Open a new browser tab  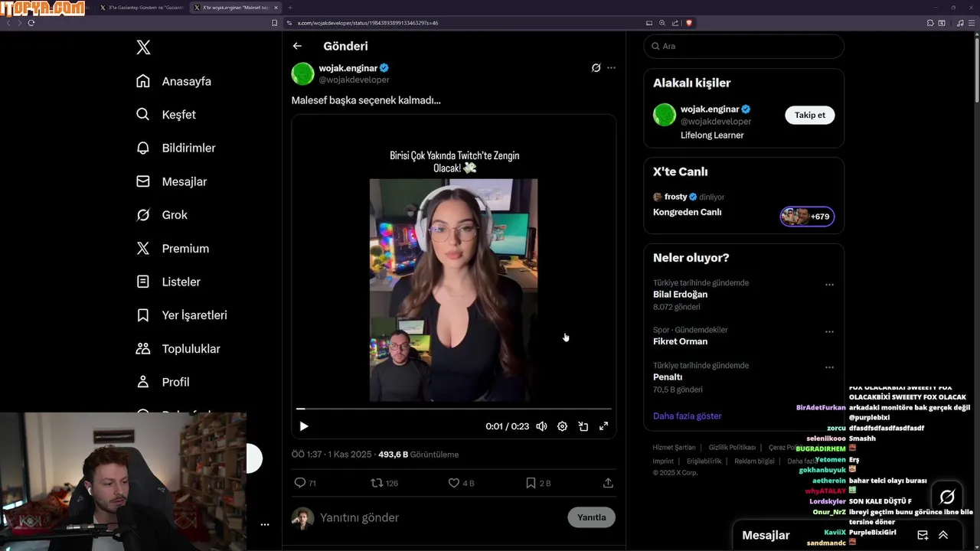pyautogui.click(x=289, y=8)
